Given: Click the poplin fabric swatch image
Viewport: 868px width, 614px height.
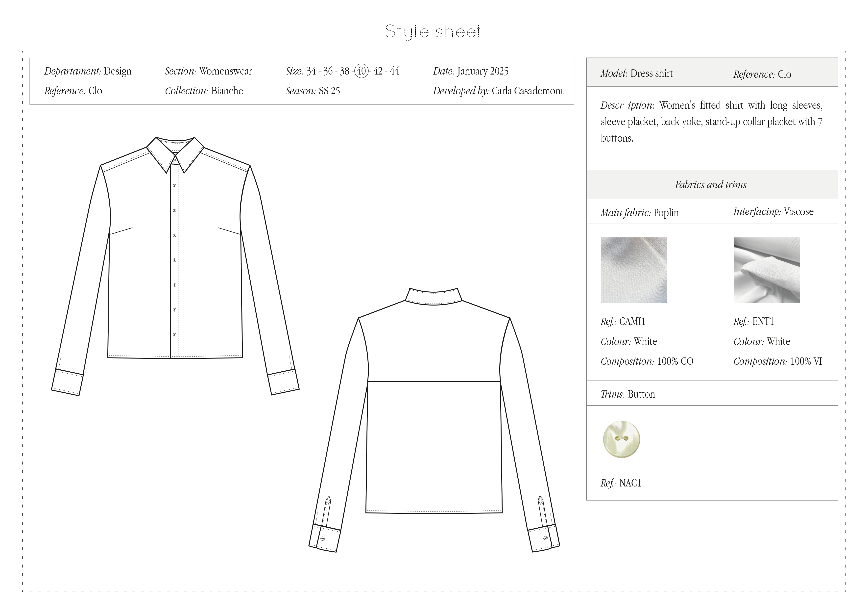Looking at the screenshot, I should [x=634, y=270].
